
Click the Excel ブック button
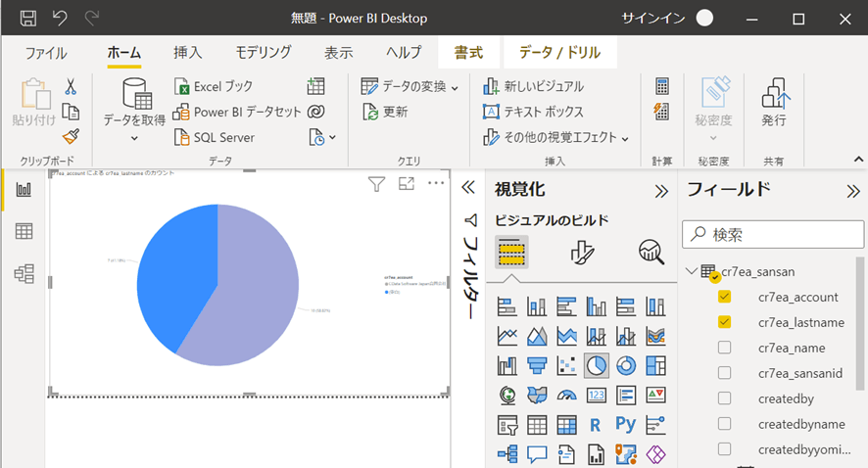coord(214,86)
